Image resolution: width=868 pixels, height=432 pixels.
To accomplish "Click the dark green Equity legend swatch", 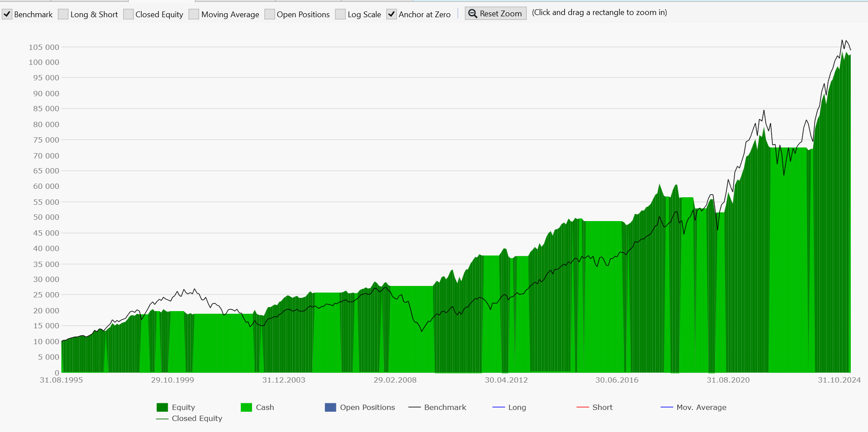I will click(162, 407).
